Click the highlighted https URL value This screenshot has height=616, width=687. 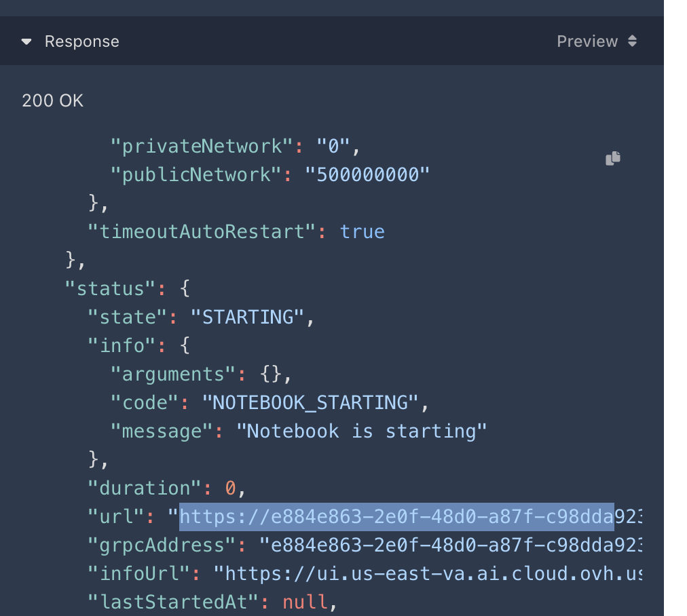click(x=396, y=517)
